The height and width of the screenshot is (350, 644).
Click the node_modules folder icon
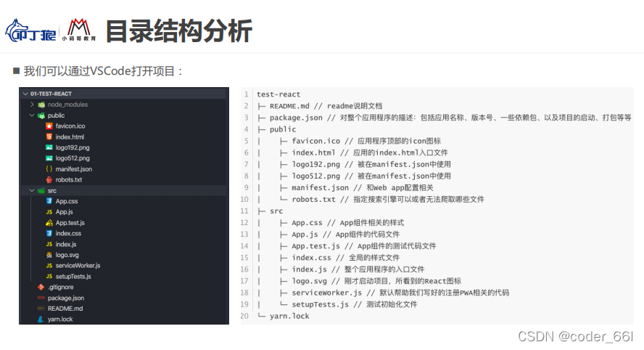pos(41,105)
